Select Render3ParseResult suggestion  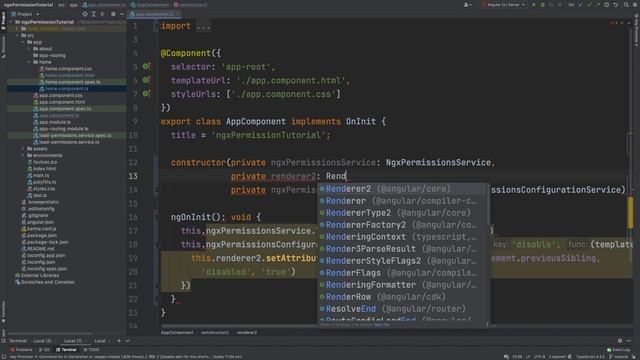(x=402, y=249)
